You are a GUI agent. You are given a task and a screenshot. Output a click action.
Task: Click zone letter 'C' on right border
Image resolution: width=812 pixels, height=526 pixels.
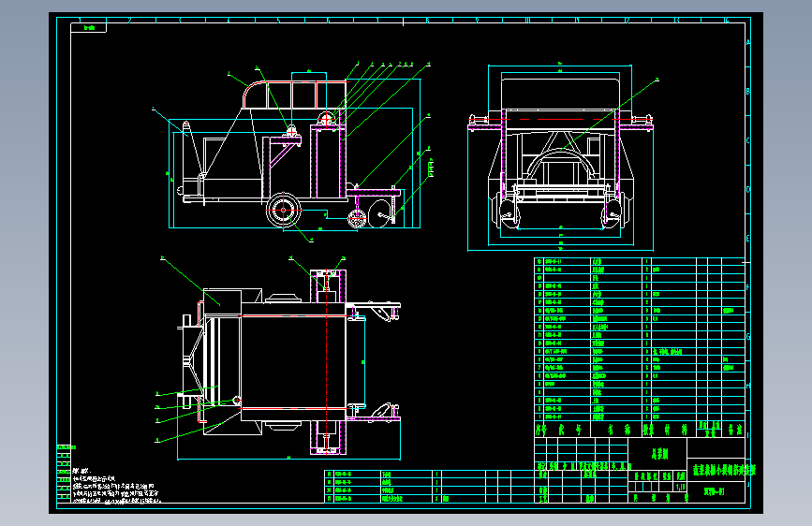pos(747,140)
